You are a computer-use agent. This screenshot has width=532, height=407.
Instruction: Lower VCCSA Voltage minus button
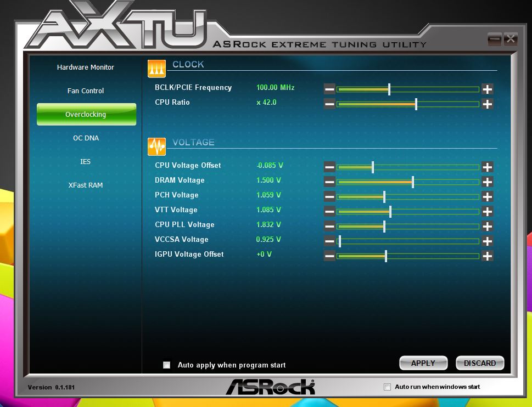click(x=329, y=241)
